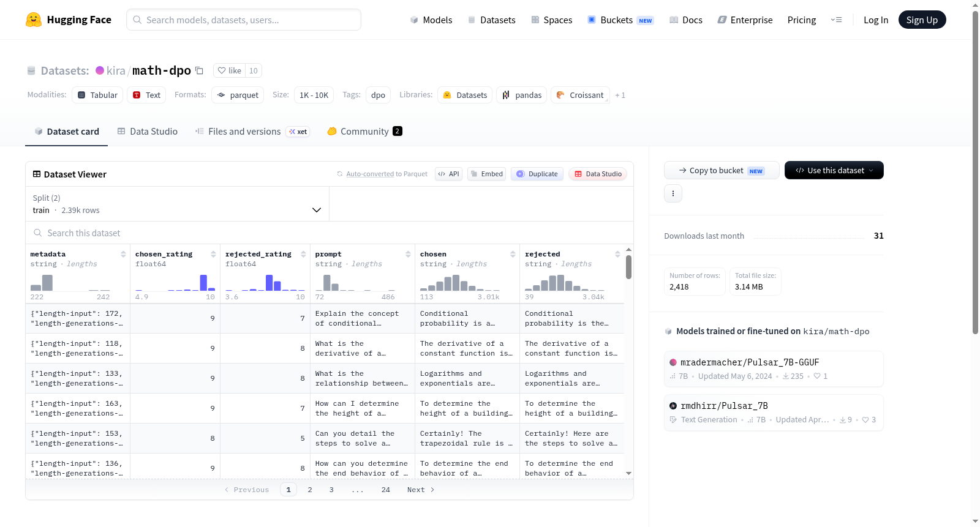The height and width of the screenshot is (527, 980).
Task: Open the three-dot more options button
Action: pyautogui.click(x=673, y=193)
